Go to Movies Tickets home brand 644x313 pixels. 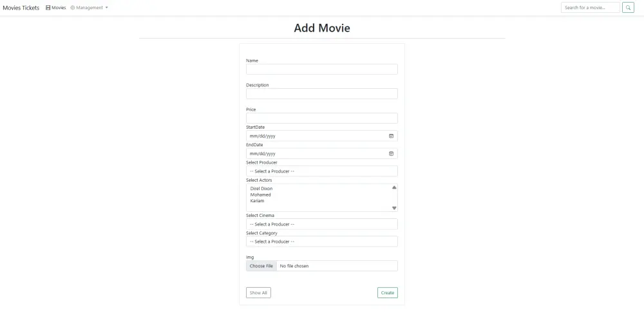pyautogui.click(x=21, y=8)
